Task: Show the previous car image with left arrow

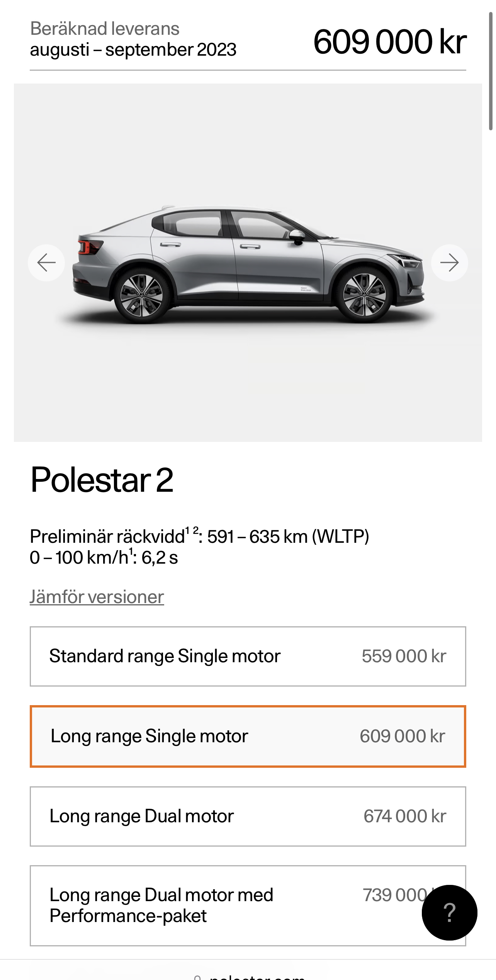Action: (x=46, y=263)
